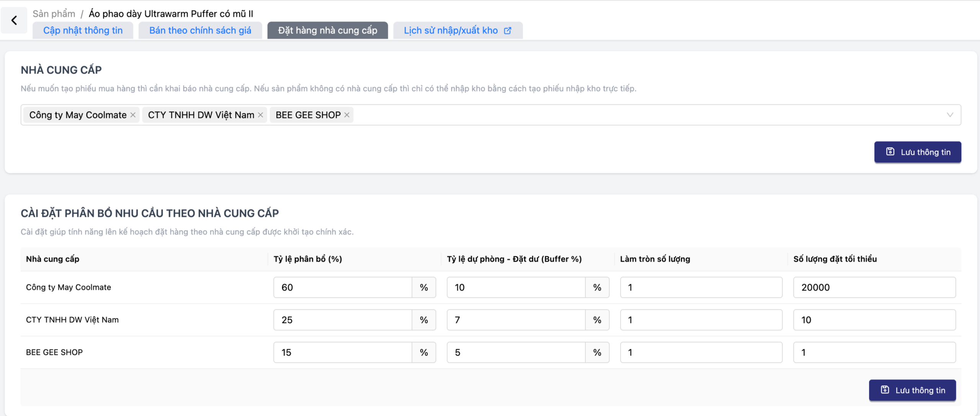Viewport: 980px width, 416px height.
Task: Switch to Bán theo chính sách giá tab
Action: [x=200, y=31]
